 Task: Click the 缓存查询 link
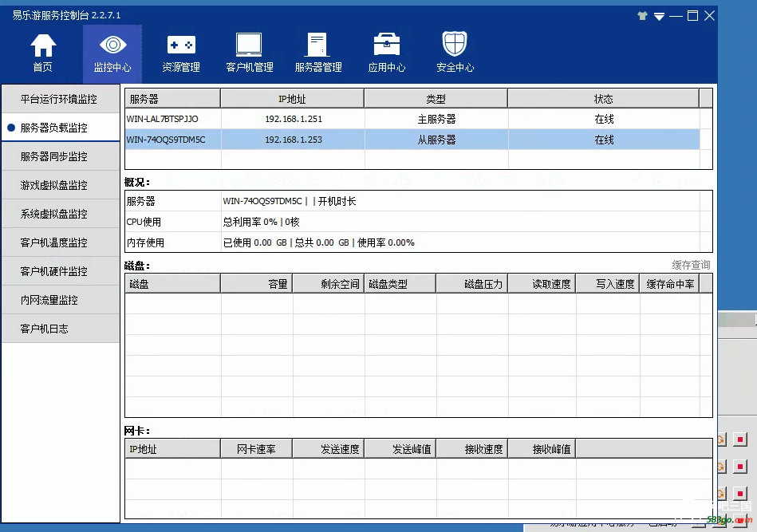(691, 265)
